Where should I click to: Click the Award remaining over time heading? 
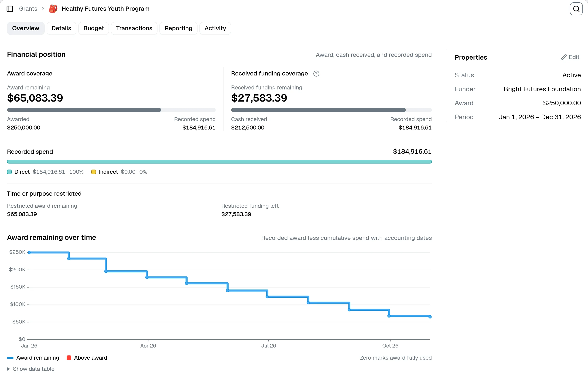tap(51, 238)
